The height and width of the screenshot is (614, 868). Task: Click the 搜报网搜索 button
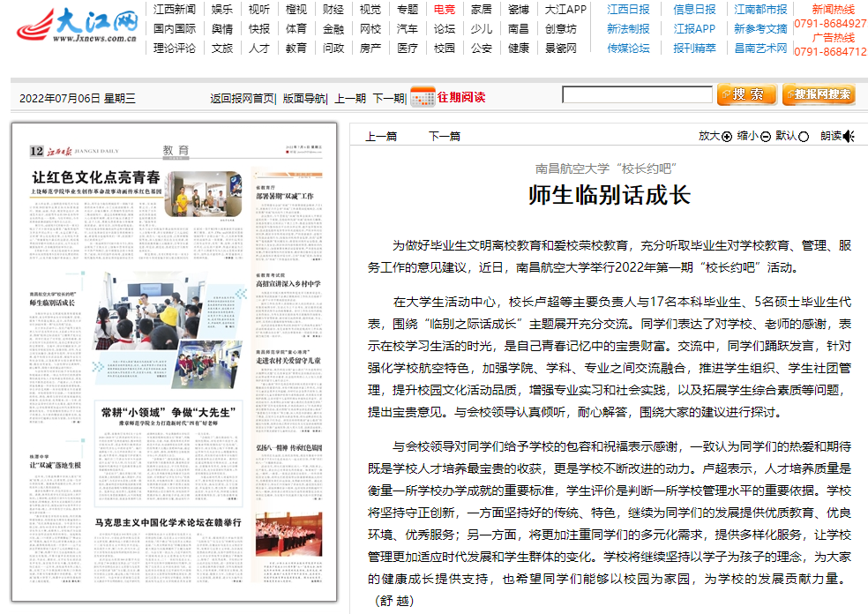[x=819, y=94]
